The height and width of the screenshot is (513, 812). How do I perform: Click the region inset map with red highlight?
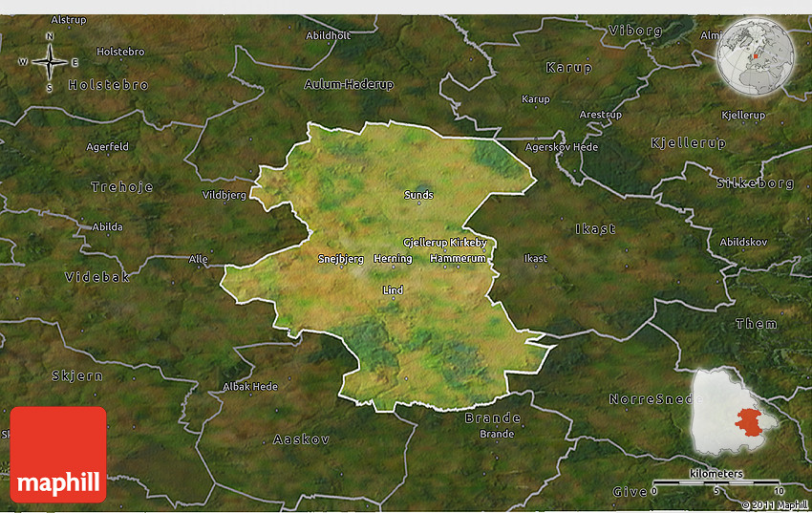(x=736, y=412)
